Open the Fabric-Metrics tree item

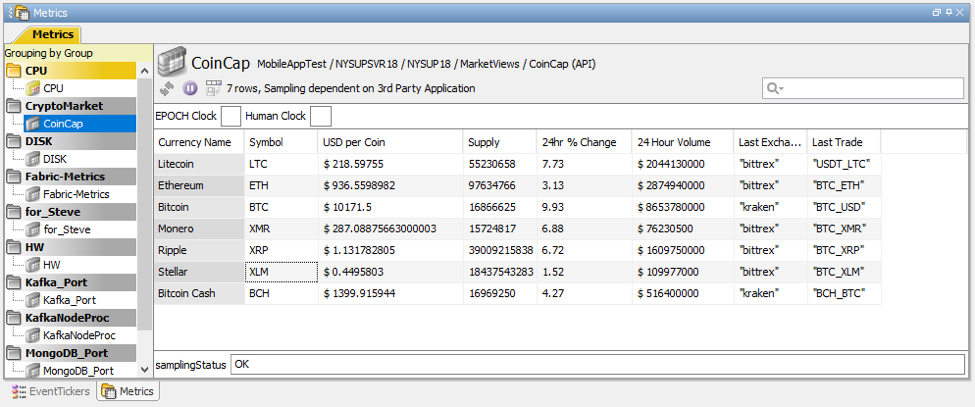pos(76,194)
